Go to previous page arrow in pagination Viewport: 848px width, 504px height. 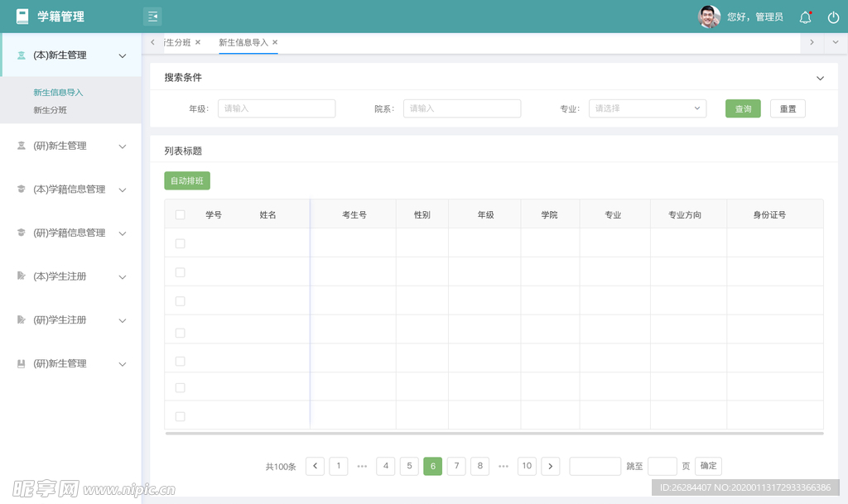pos(315,466)
